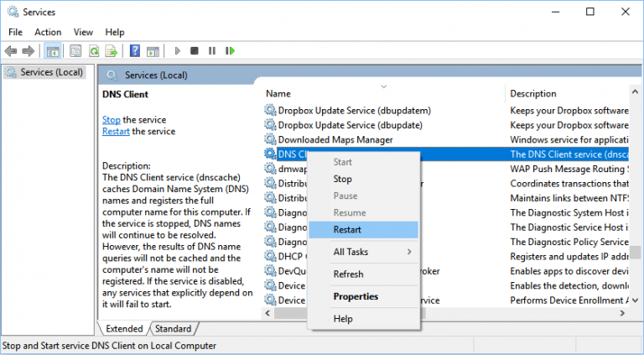
Task: Click the Refresh toolbar icon
Action: click(94, 50)
